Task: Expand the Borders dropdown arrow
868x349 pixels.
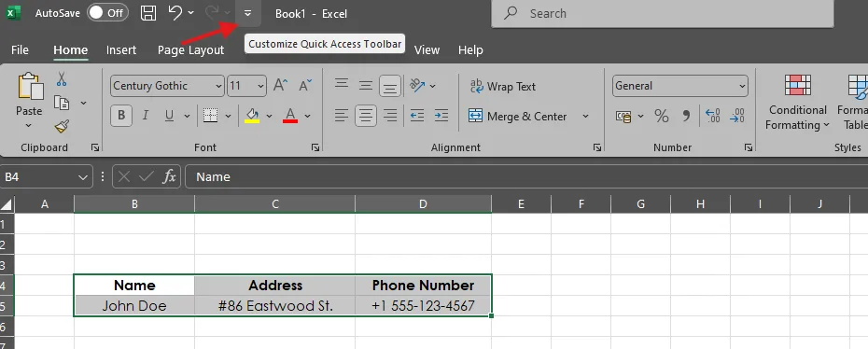Action: click(228, 116)
